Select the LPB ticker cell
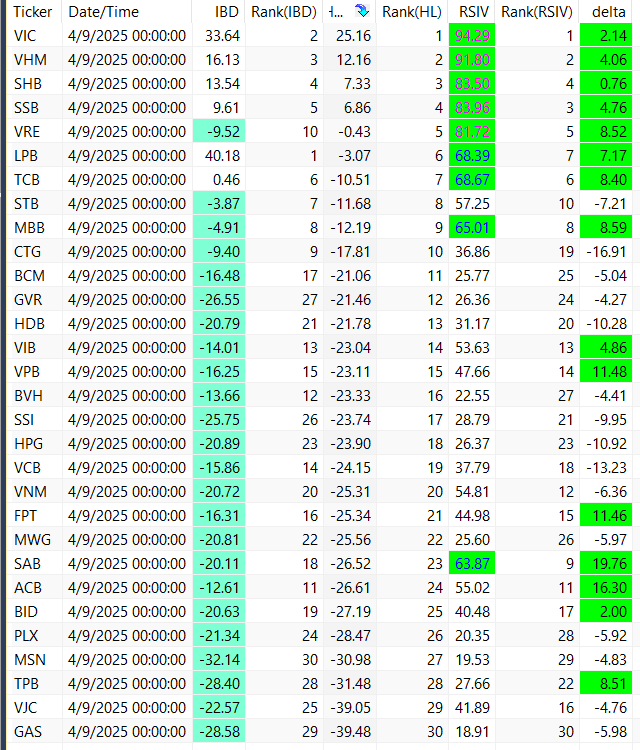The width and height of the screenshot is (640, 750). (x=34, y=156)
